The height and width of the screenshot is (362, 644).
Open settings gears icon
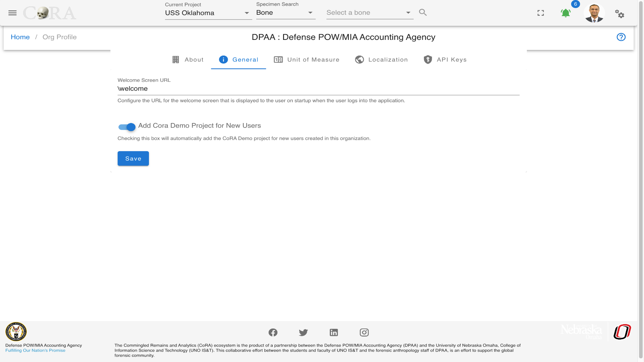tap(620, 14)
